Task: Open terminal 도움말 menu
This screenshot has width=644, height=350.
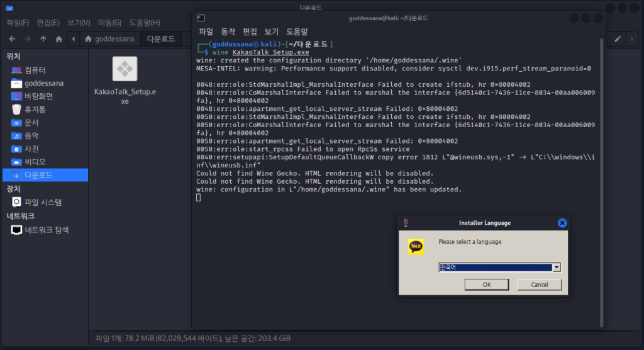Action: (x=297, y=31)
